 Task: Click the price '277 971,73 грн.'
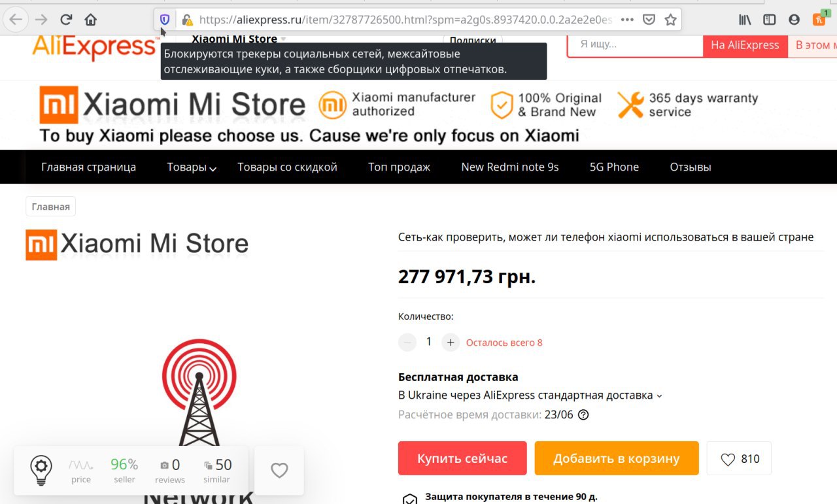pyautogui.click(x=467, y=277)
